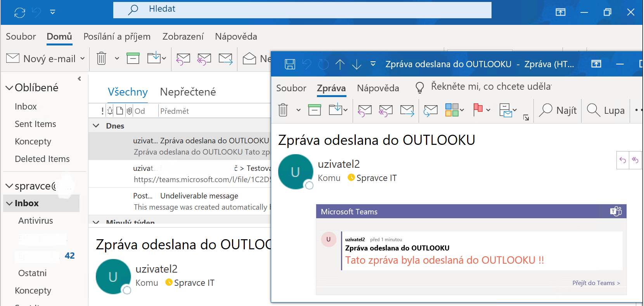The width and height of the screenshot is (644, 306).
Task: Sort by Od column header
Action: point(140,111)
